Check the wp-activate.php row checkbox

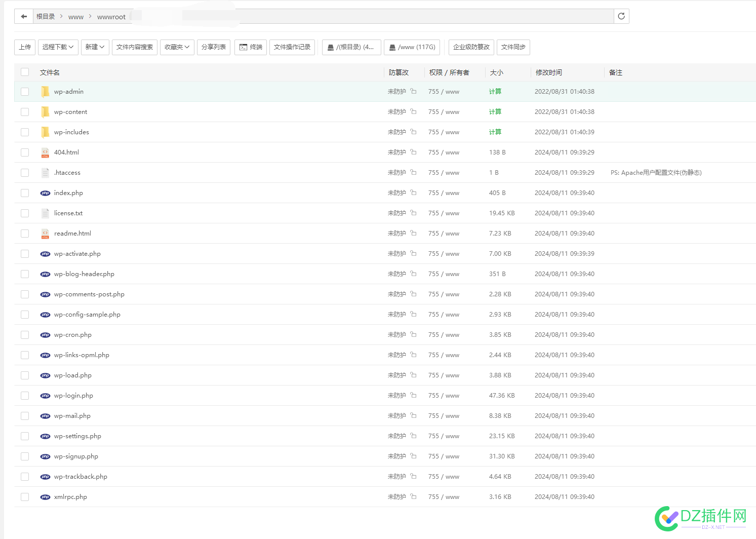click(x=25, y=254)
